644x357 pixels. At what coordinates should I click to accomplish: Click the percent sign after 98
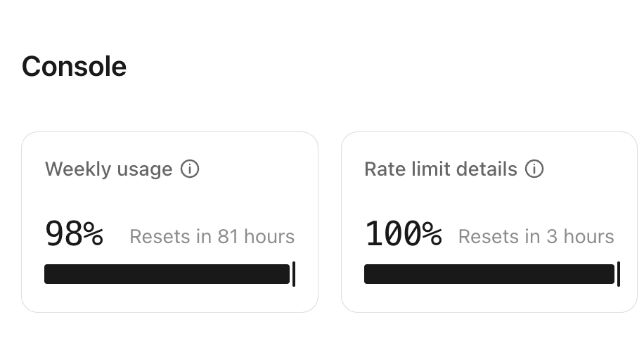94,234
